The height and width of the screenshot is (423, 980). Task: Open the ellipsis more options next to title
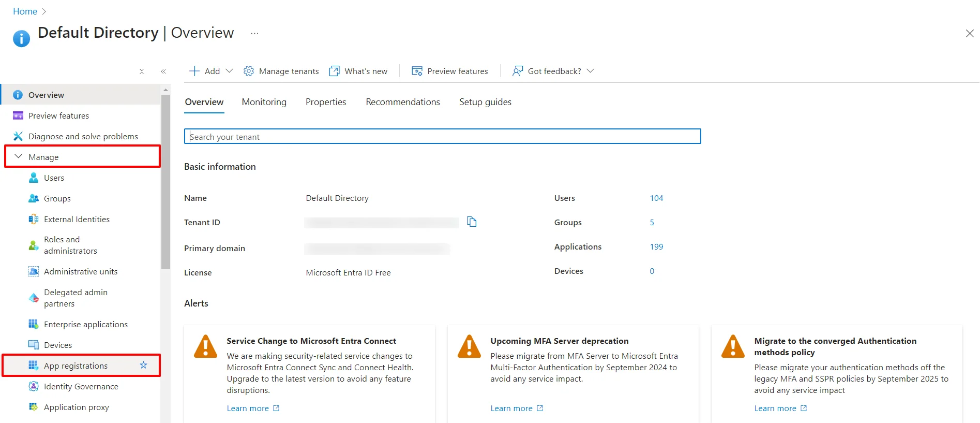[254, 33]
